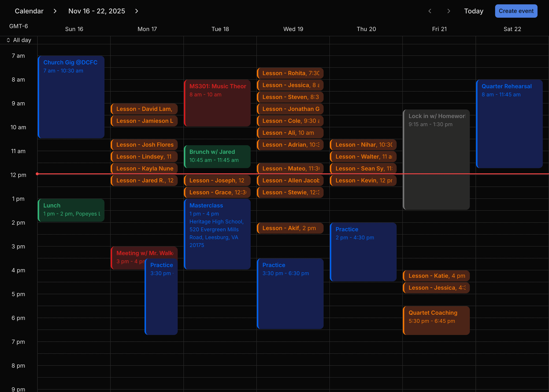Click the Create event button

[516, 11]
